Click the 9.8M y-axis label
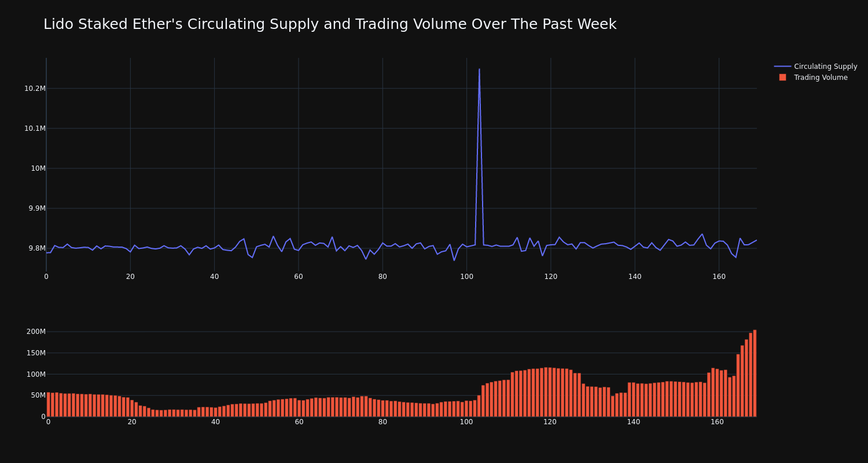868x463 pixels. (37, 248)
